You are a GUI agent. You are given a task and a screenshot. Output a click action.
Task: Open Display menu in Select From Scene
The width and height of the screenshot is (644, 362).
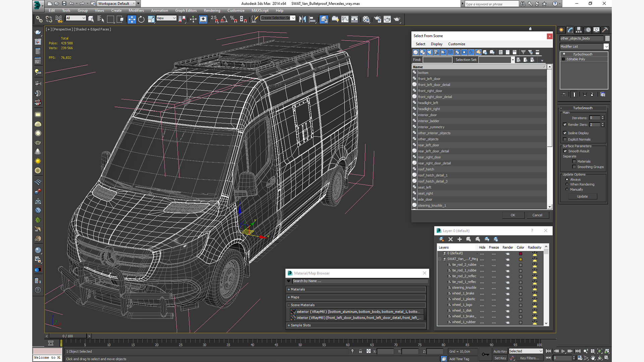click(x=436, y=44)
